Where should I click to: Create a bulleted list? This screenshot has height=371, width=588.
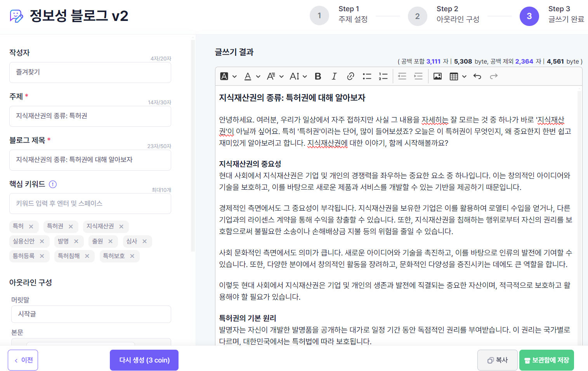(x=367, y=76)
